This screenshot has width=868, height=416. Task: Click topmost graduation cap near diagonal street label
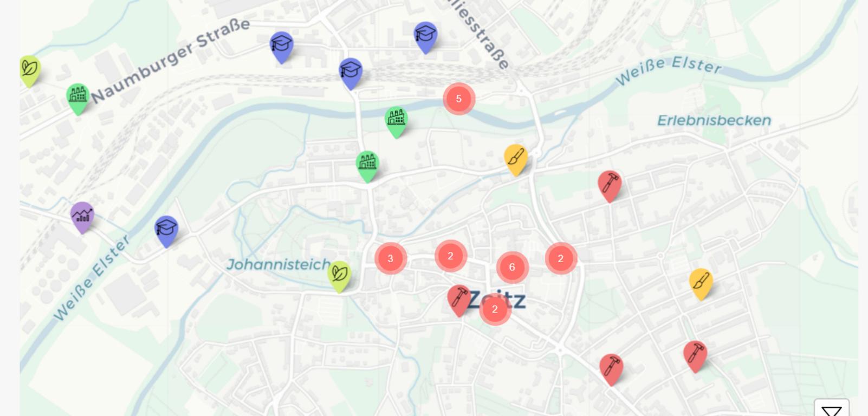click(x=426, y=38)
